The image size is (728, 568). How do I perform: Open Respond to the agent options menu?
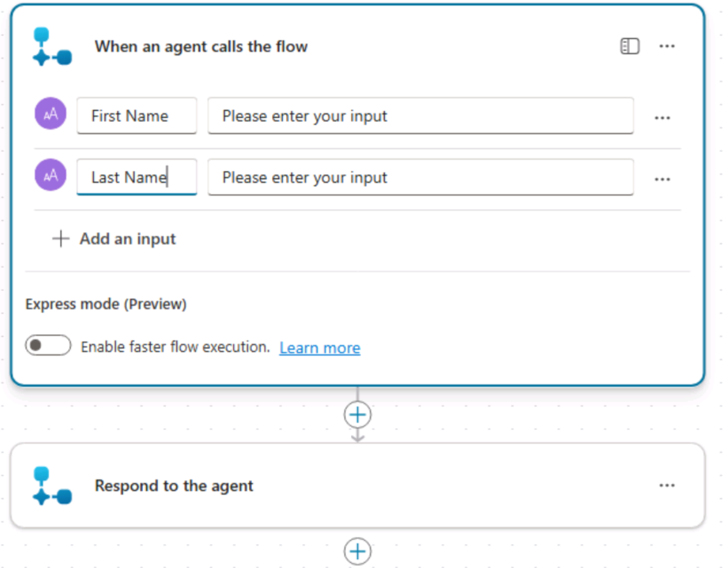667,486
